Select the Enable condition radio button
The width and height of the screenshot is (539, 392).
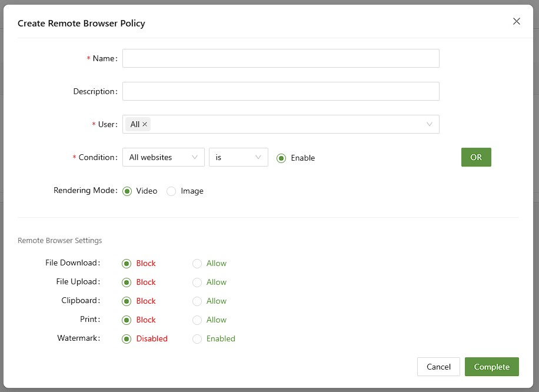pyautogui.click(x=281, y=158)
